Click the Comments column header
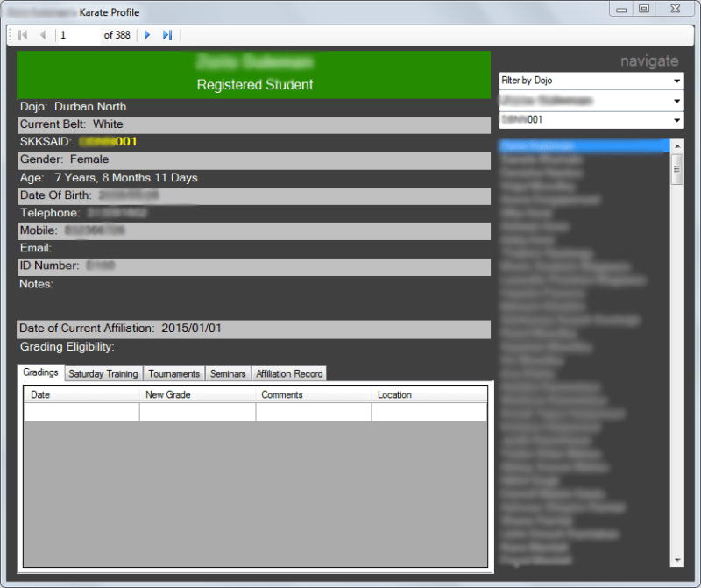 coord(313,395)
